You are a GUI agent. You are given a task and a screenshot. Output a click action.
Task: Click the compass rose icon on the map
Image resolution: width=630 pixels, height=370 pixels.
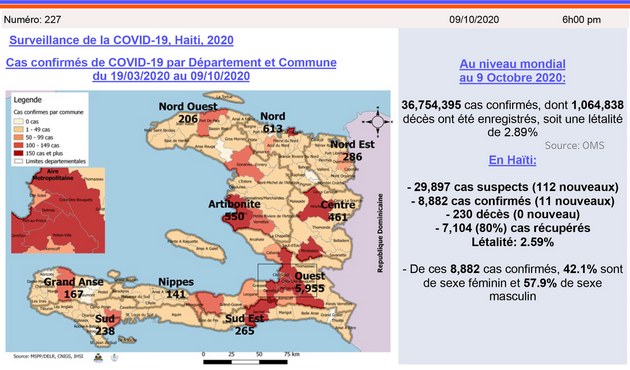[377, 121]
